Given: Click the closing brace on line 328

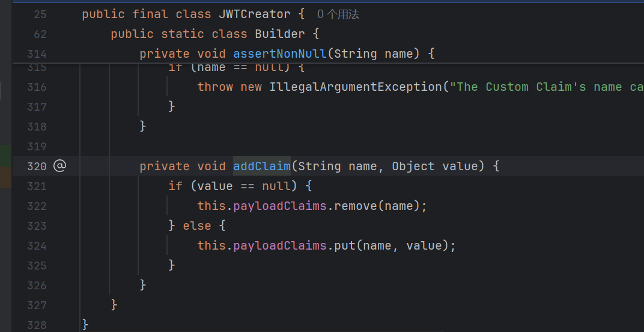Looking at the screenshot, I should 85,324.
